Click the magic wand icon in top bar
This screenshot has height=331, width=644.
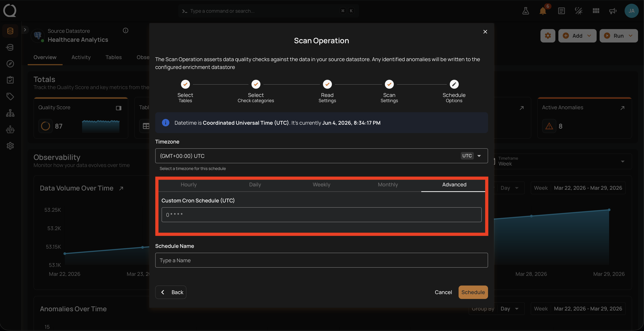[579, 11]
